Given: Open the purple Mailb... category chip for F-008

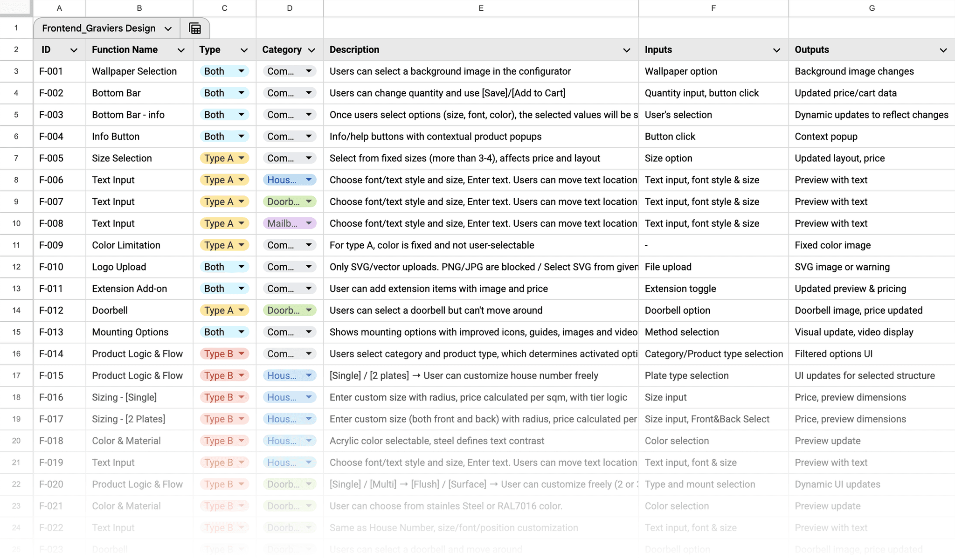Looking at the screenshot, I should click(x=289, y=223).
